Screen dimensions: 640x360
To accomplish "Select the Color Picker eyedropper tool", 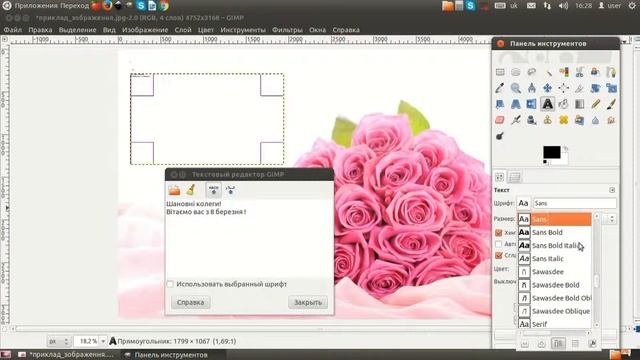I will 500,88.
